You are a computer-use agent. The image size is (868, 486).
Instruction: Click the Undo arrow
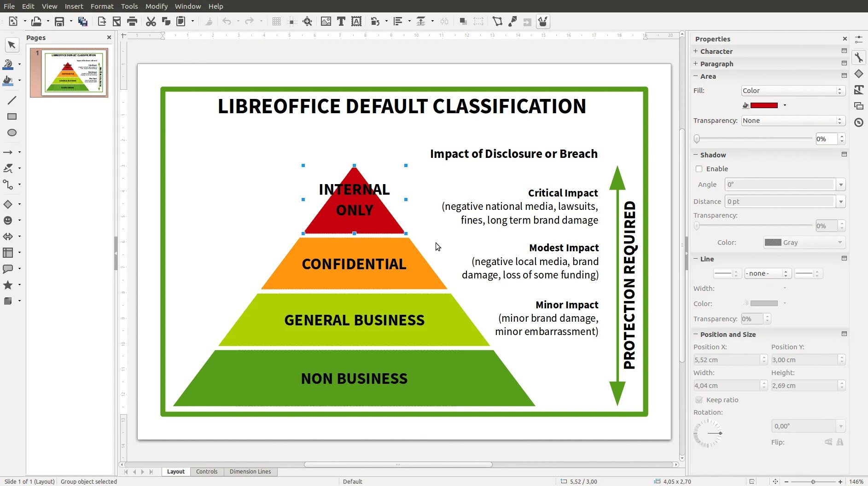click(227, 21)
